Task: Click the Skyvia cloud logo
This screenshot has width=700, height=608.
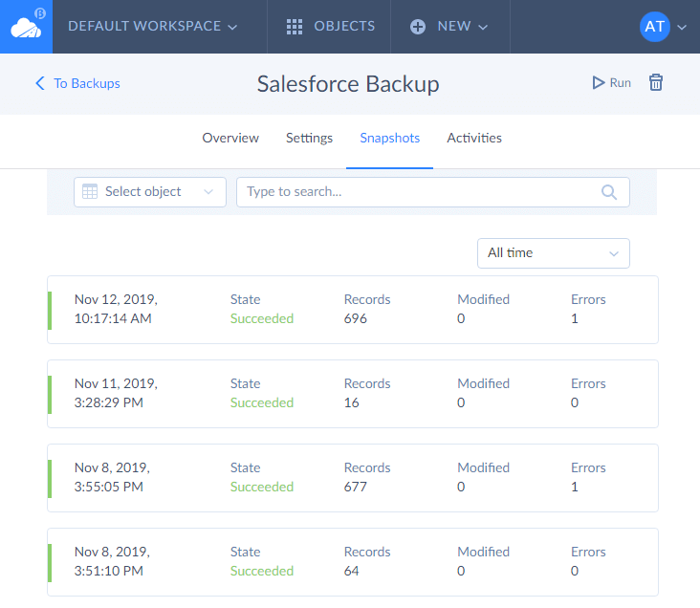Action: click(x=26, y=27)
